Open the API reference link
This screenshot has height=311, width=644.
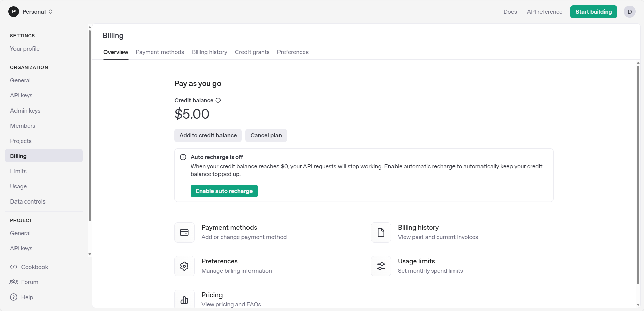click(545, 12)
